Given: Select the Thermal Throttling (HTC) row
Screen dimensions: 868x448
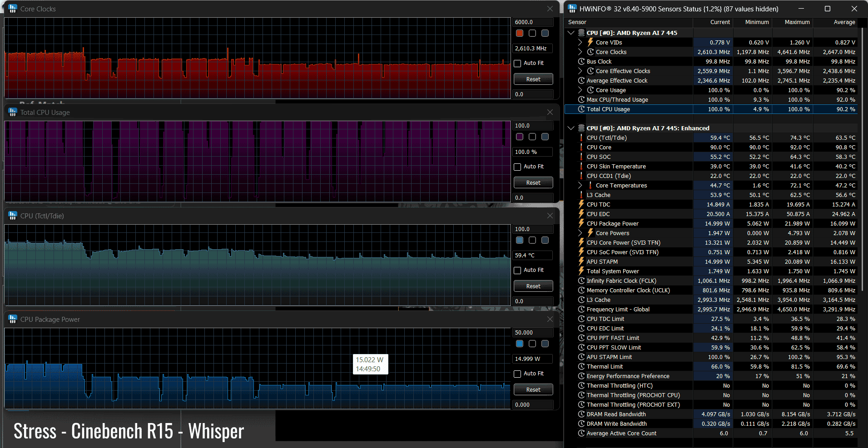Looking at the screenshot, I should (711, 385).
